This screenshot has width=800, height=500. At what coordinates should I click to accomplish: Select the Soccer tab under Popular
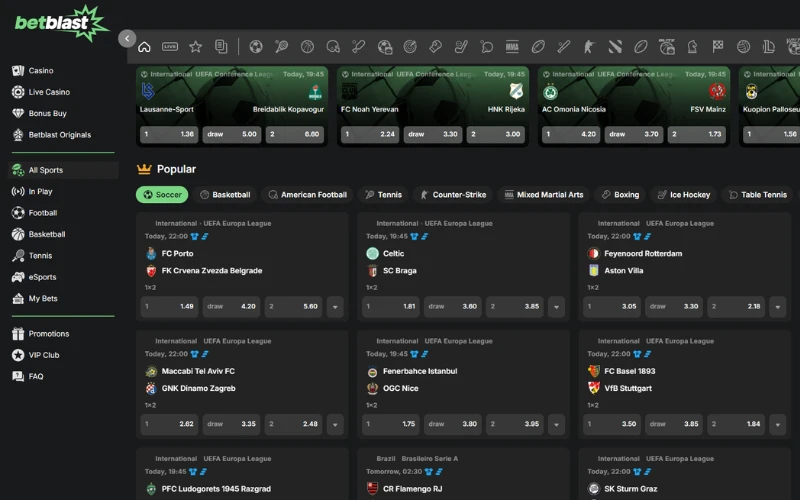(x=162, y=194)
